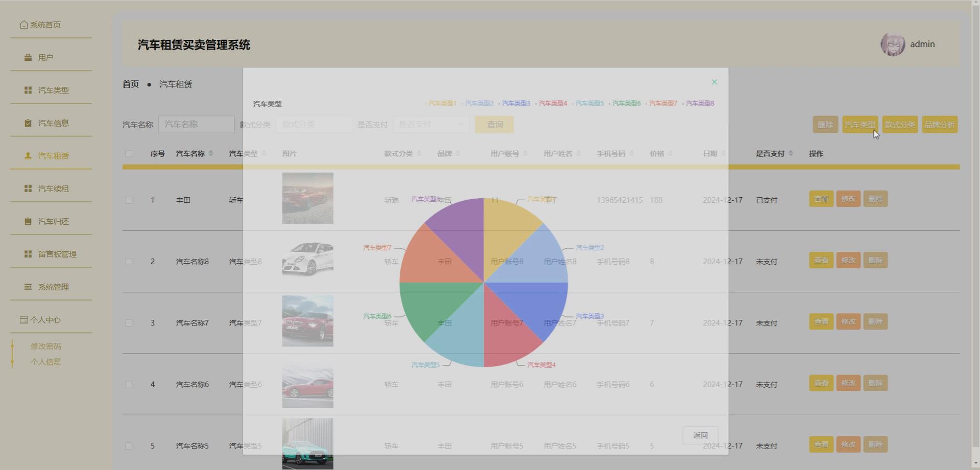Click the clipboard icon beside 汽车归还
Image resolution: width=980 pixels, height=470 pixels.
tap(28, 221)
